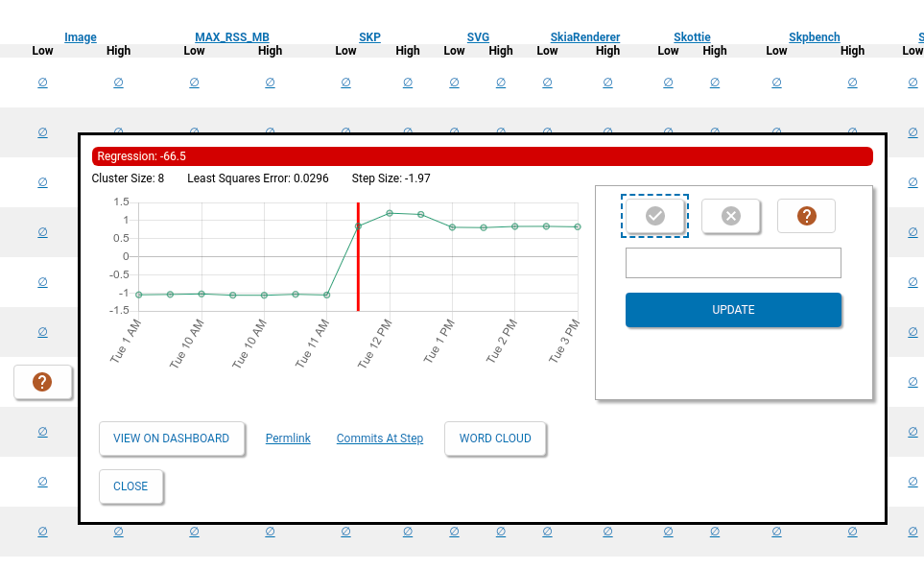Open untriaged question mark button on left edge
924x569 pixels.
(42, 382)
